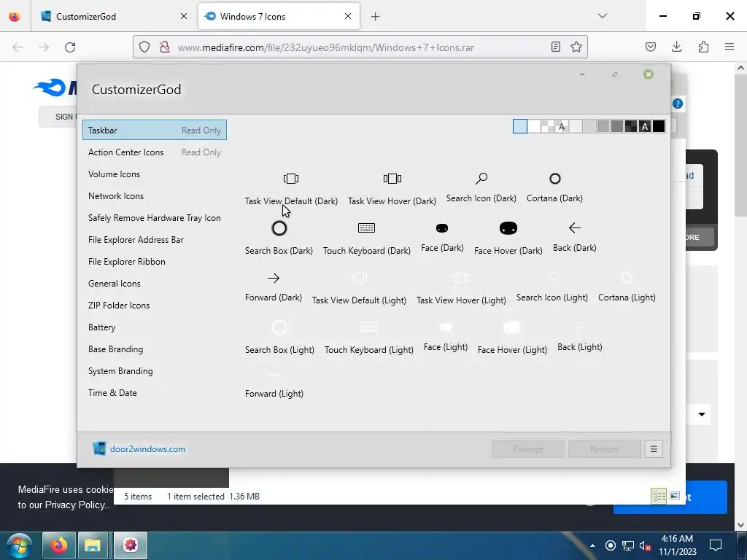Image resolution: width=747 pixels, height=560 pixels.
Task: Pick the solid black background swatch
Action: coord(659,126)
